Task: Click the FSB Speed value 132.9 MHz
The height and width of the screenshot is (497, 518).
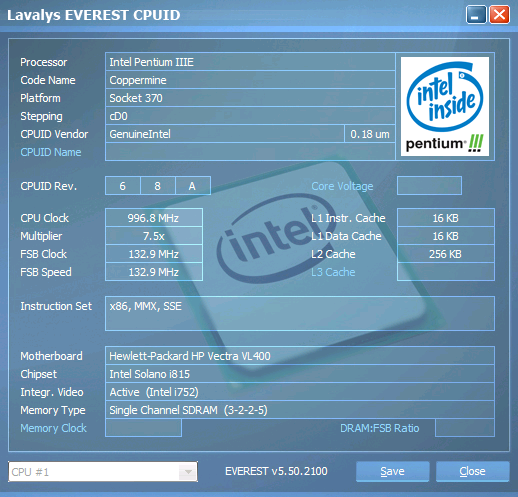Action: click(x=154, y=272)
